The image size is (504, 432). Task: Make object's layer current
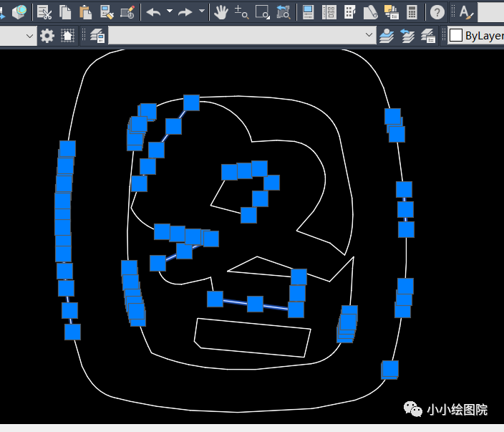[387, 35]
